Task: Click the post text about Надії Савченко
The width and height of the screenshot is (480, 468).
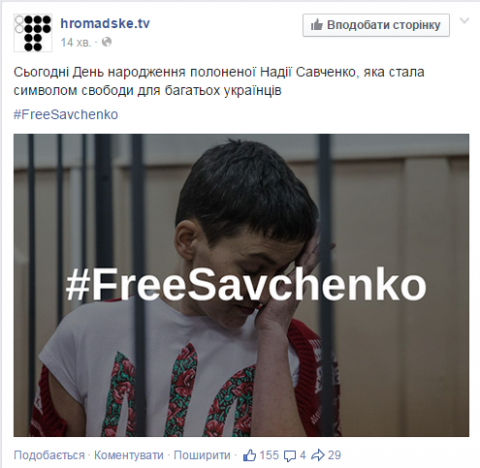Action: pos(219,81)
